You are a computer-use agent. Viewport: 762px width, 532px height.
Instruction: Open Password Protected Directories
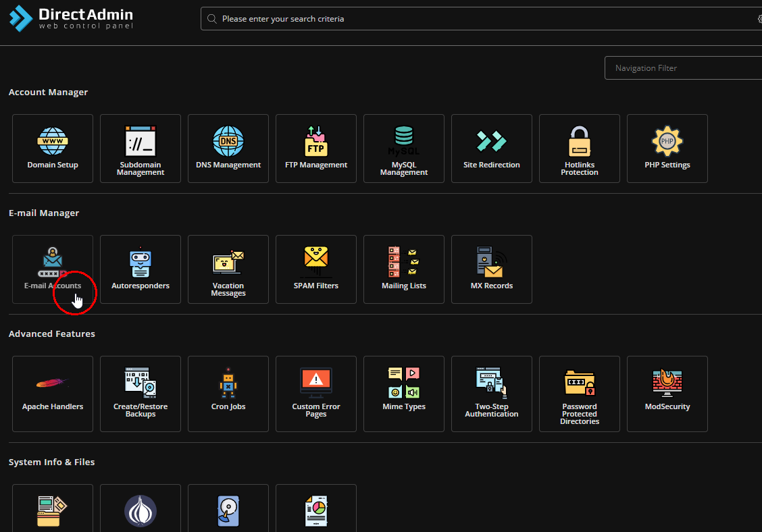[580, 394]
